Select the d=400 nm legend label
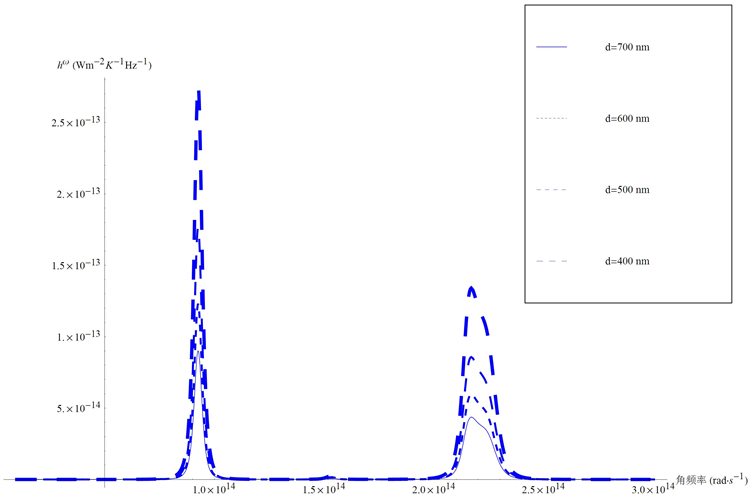The image size is (751, 497). point(627,260)
